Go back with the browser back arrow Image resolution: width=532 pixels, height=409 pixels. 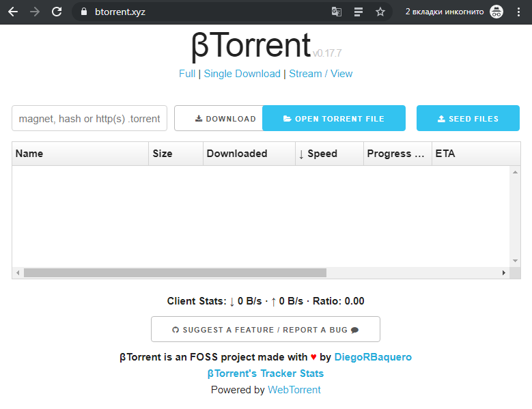(x=13, y=12)
